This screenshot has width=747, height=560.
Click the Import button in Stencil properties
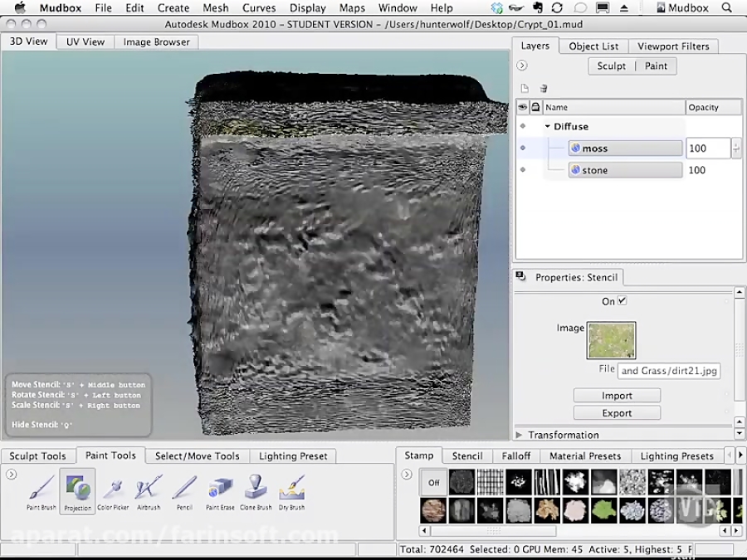[617, 396]
